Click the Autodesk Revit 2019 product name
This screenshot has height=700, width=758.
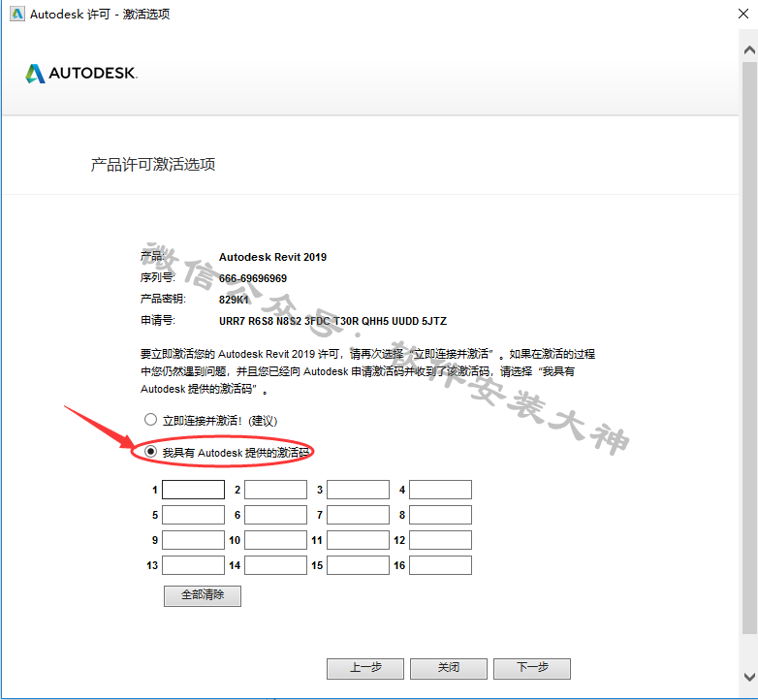pos(272,257)
